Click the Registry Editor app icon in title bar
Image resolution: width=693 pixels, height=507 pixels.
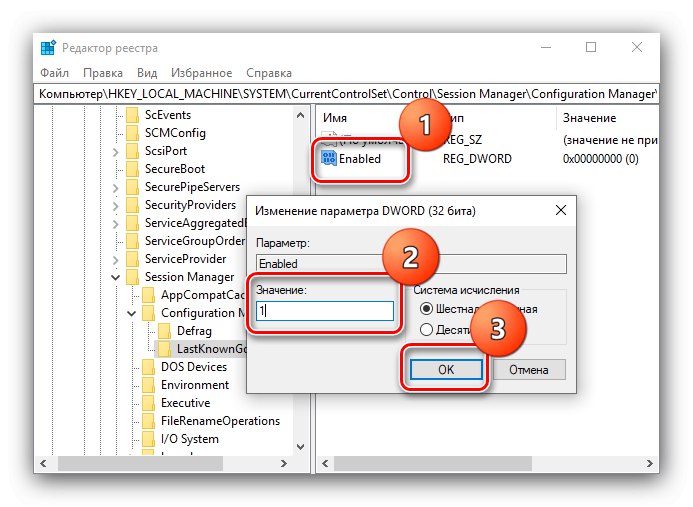[x=48, y=48]
